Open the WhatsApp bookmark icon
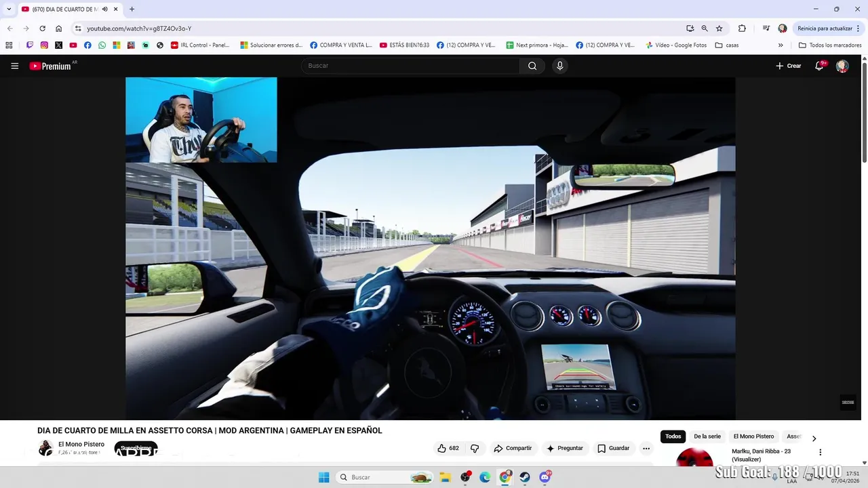Viewport: 868px width, 488px height. (x=102, y=45)
